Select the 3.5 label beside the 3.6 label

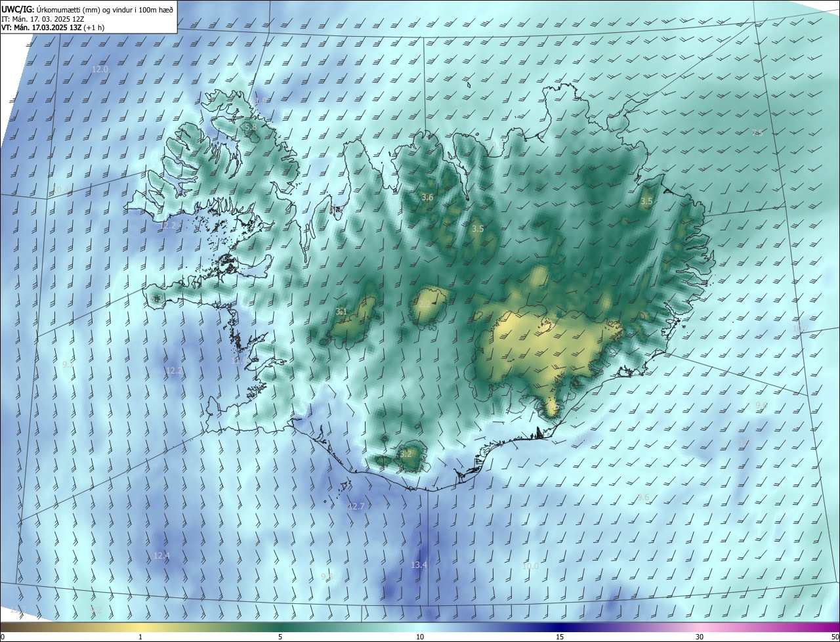point(478,229)
